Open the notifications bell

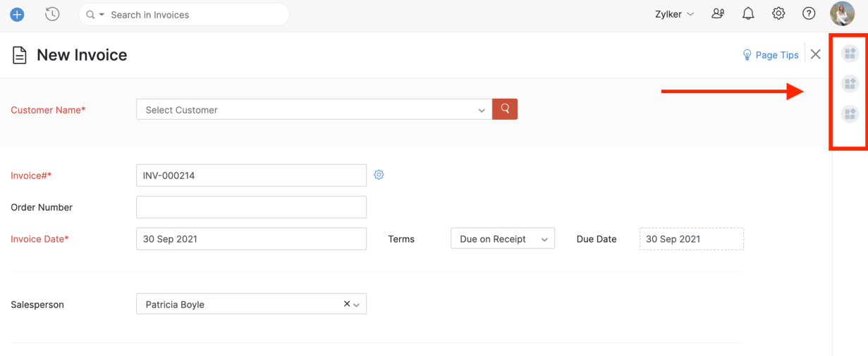[748, 13]
